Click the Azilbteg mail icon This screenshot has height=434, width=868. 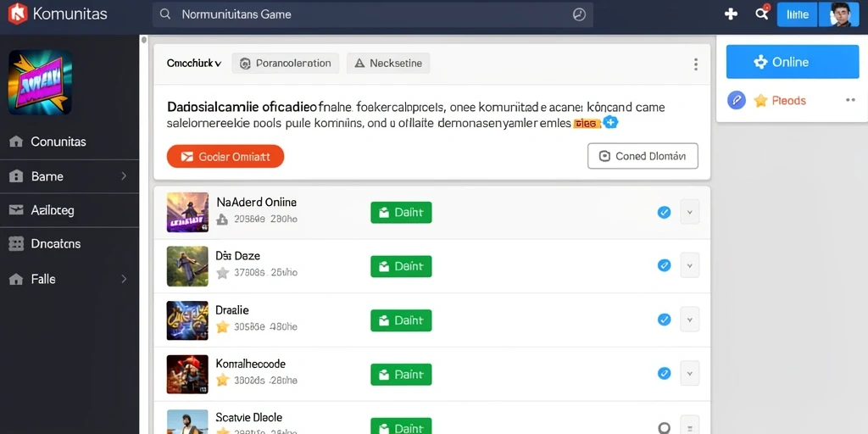(x=16, y=210)
